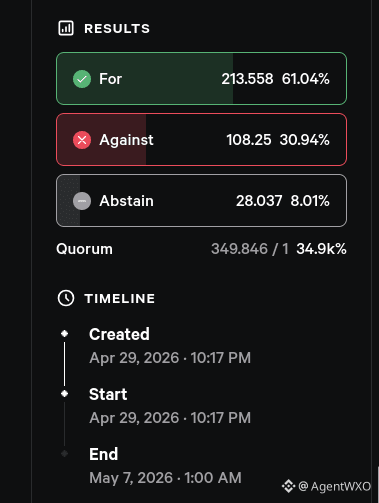Click the End timeline diamond marker
The height and width of the screenshot is (503, 379).
[65, 454]
